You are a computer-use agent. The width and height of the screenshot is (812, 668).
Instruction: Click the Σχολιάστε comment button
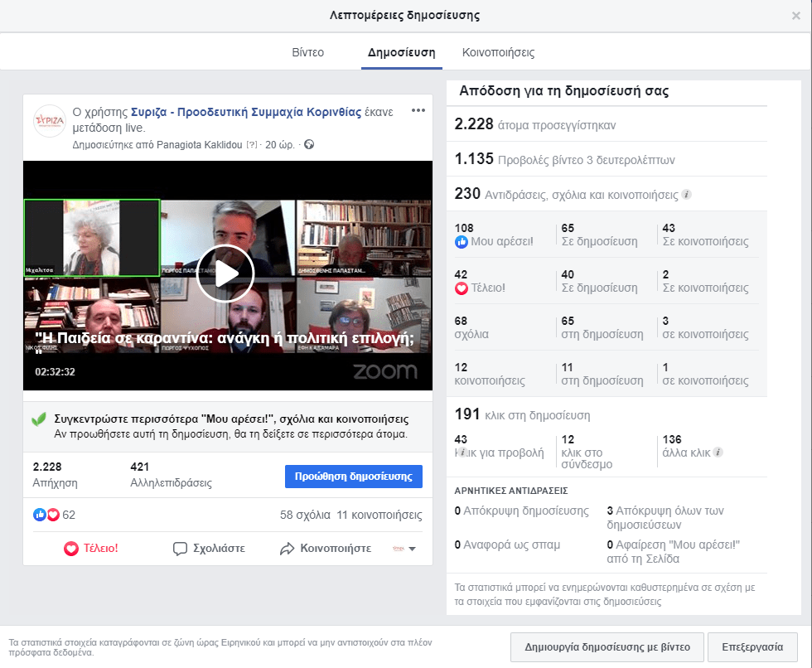209,549
